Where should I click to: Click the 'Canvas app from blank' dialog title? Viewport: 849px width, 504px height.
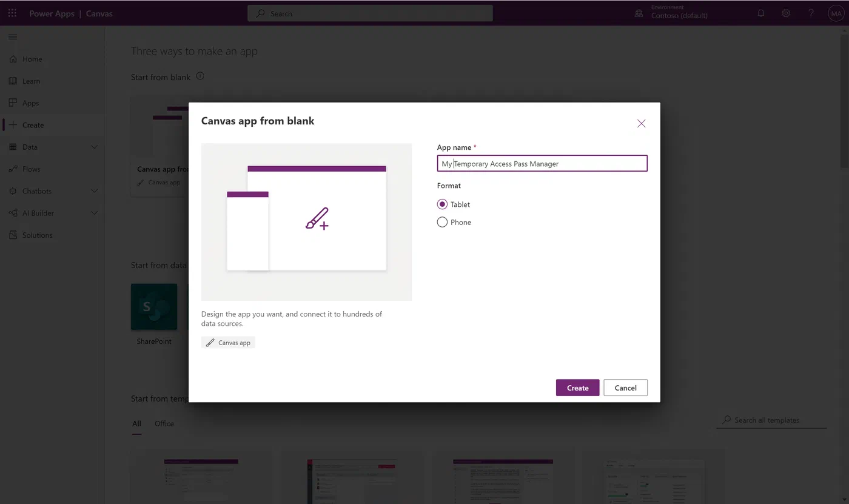(258, 121)
